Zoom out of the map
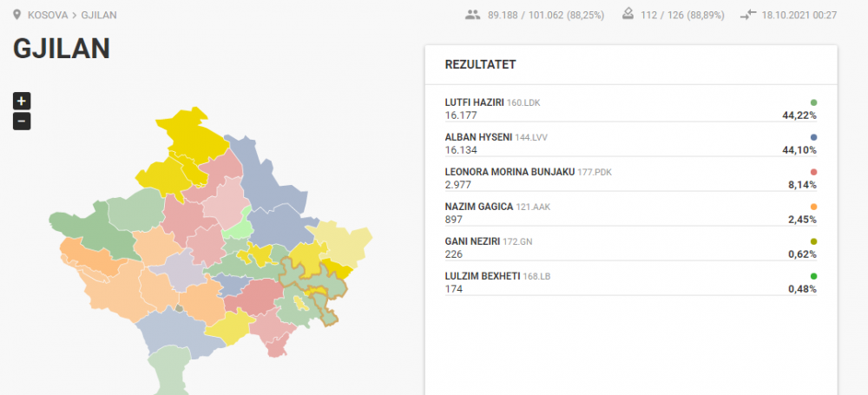Image resolution: width=868 pixels, height=395 pixels. coord(22,122)
